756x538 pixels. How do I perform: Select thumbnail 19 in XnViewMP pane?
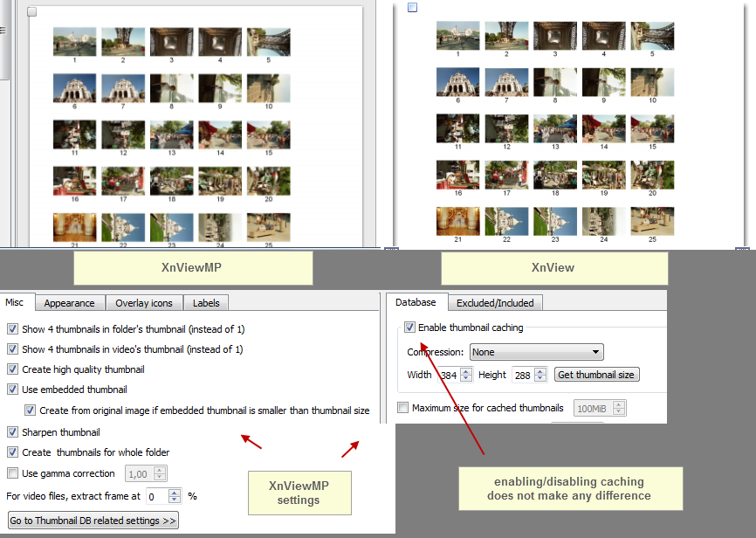pos(220,181)
